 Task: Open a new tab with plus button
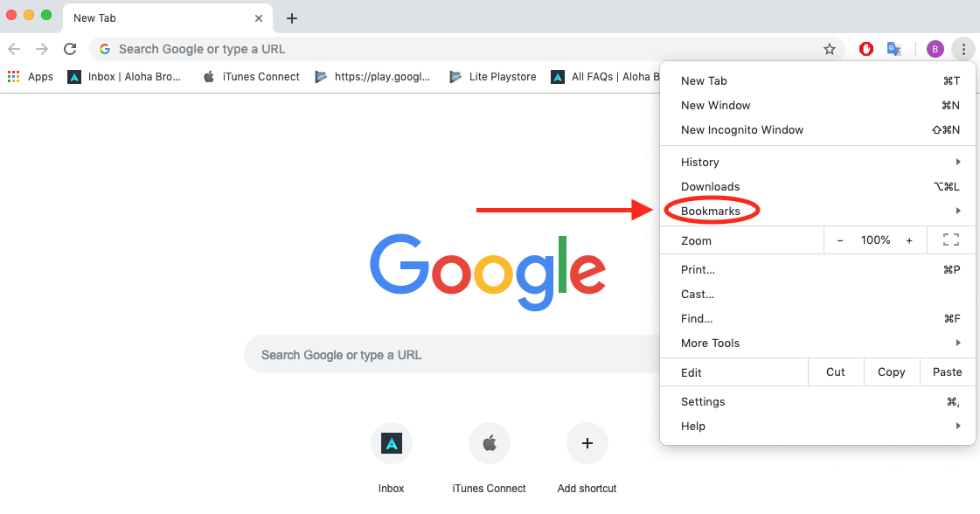coord(292,18)
